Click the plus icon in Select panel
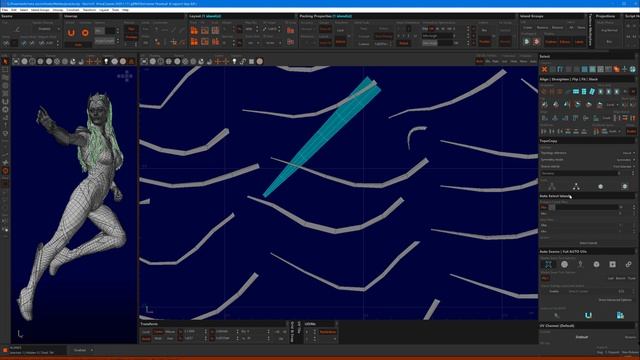The height and width of the screenshot is (360, 640). pos(624,69)
